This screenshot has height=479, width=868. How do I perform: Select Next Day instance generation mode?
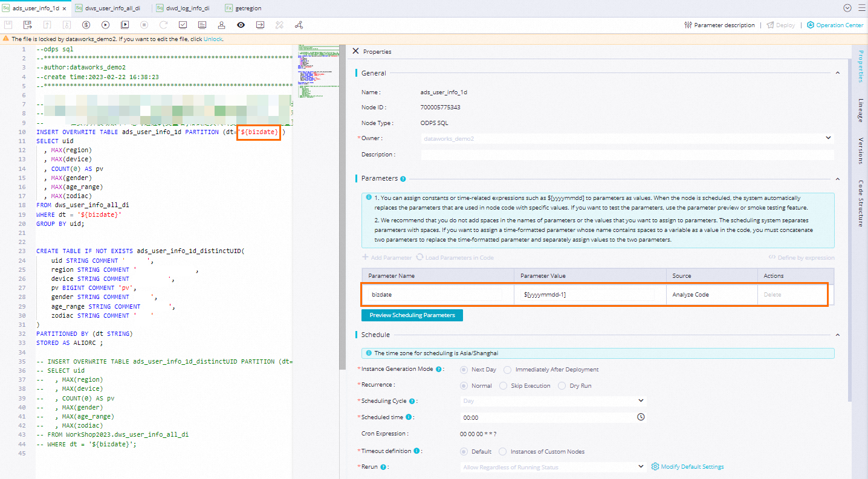coord(464,369)
